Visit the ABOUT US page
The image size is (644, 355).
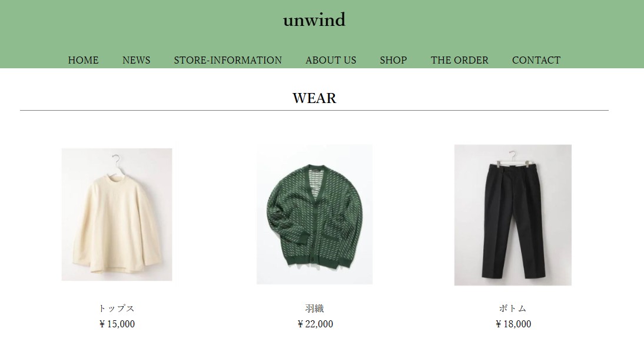pos(331,61)
